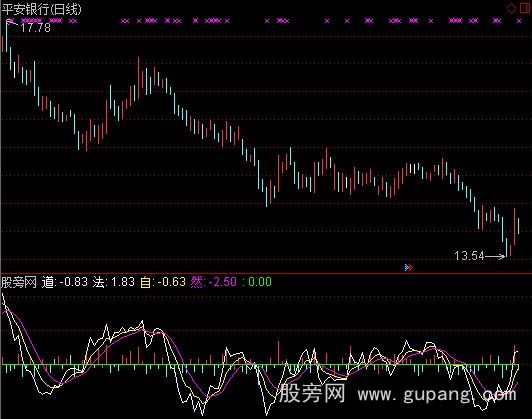Select the 自: -0.63 indicator value
Viewport: 532px width, 419px height.
coord(163,282)
